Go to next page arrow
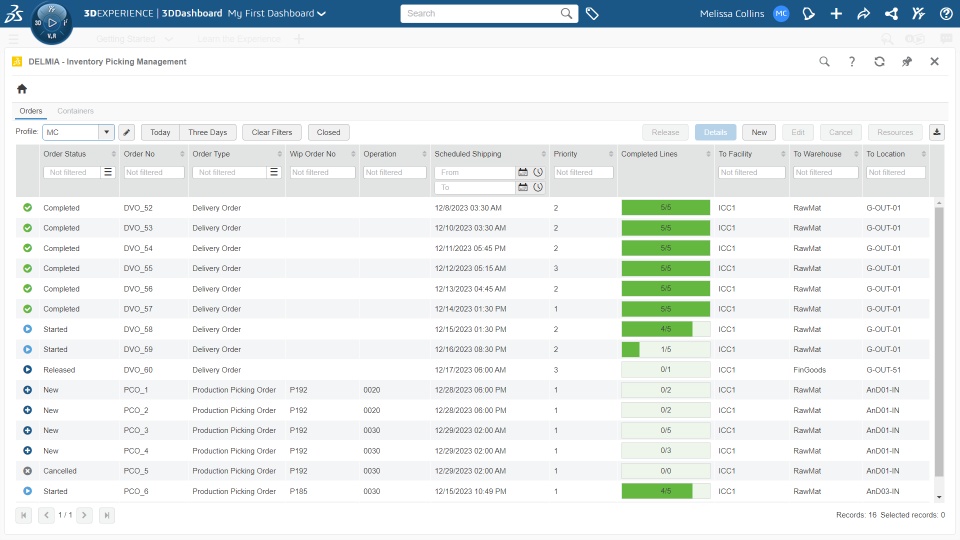 pyautogui.click(x=84, y=515)
